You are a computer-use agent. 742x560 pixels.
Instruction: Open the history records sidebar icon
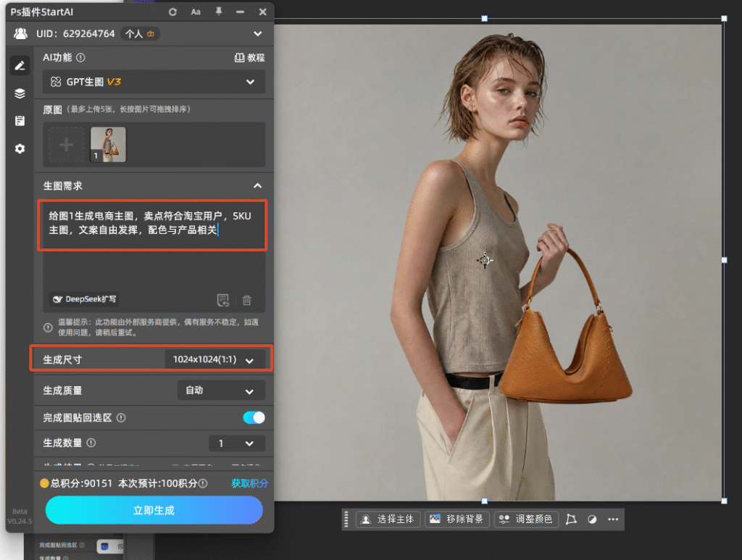coord(20,120)
